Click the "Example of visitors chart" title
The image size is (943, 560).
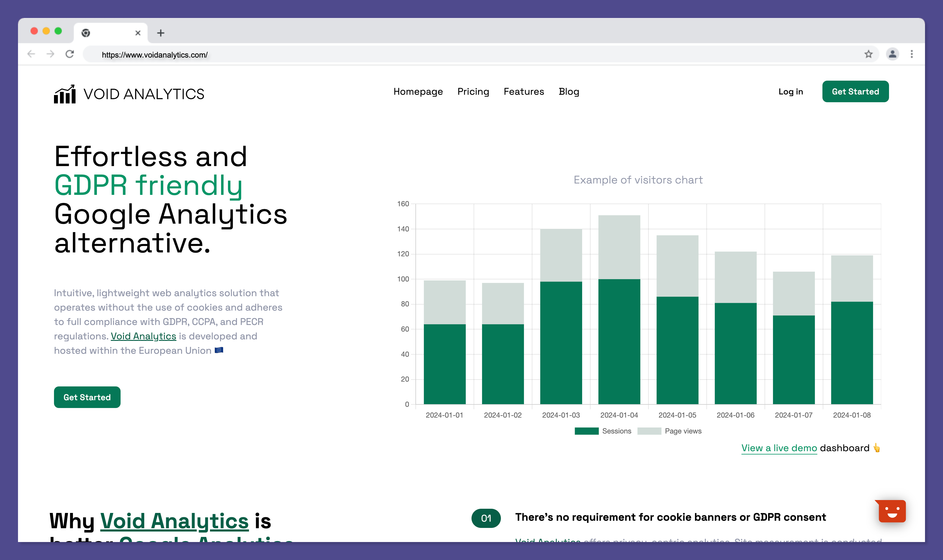point(638,180)
